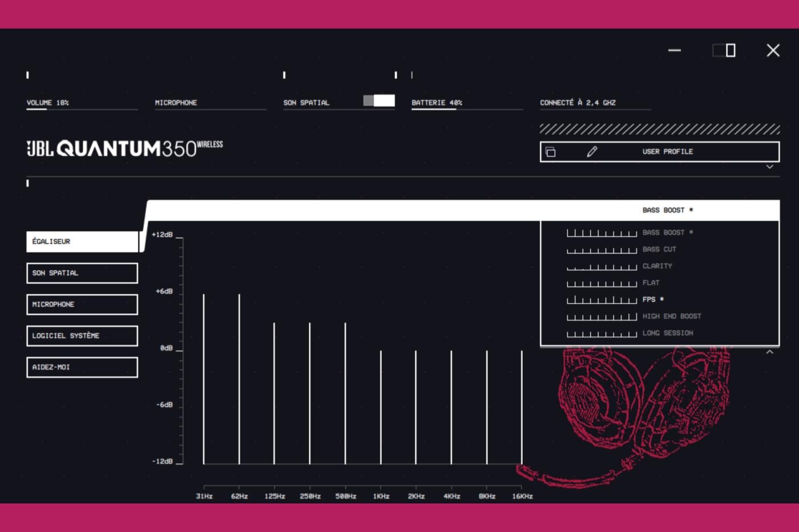Screen dimensions: 799x532
Task: Click the Connecté à 2,4 GHz status
Action: (578, 103)
